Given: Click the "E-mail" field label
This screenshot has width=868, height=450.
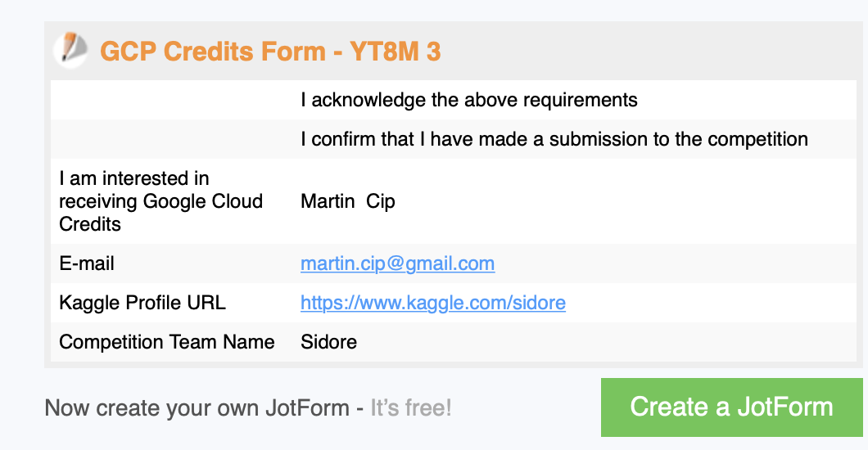Looking at the screenshot, I should coord(87,263).
